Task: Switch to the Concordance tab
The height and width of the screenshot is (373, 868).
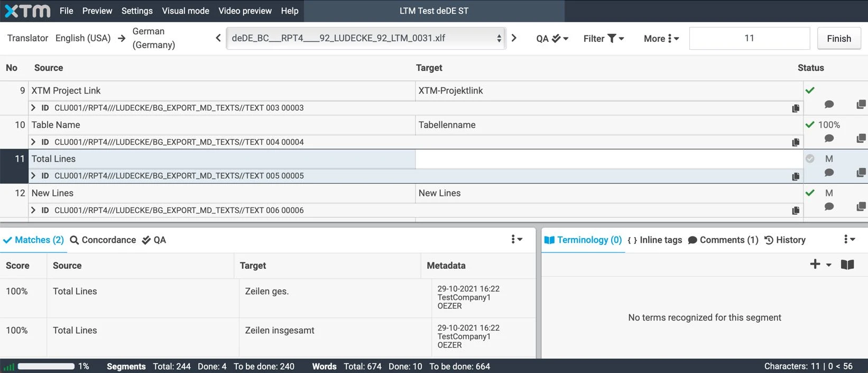Action: 103,240
